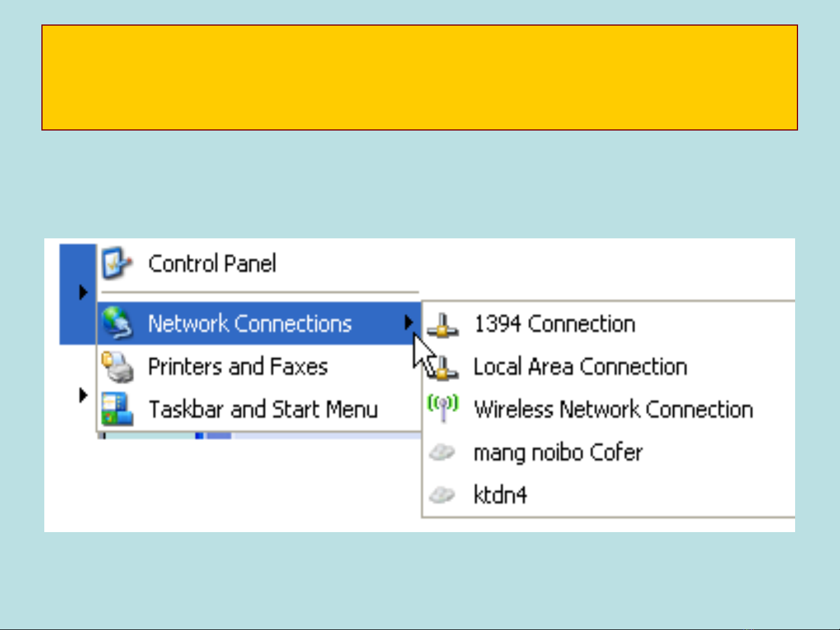Click the Printers and Faxes printer icon
This screenshot has width=840, height=630.
(118, 367)
